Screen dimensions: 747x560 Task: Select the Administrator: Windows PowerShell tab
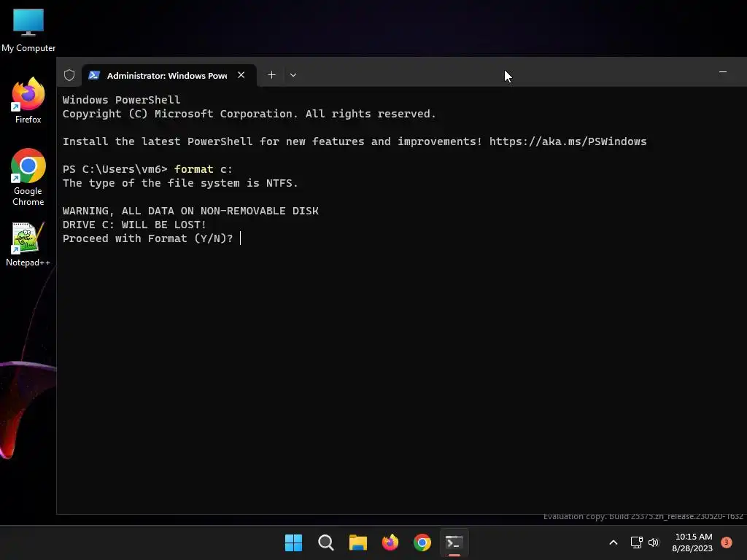[x=169, y=75]
